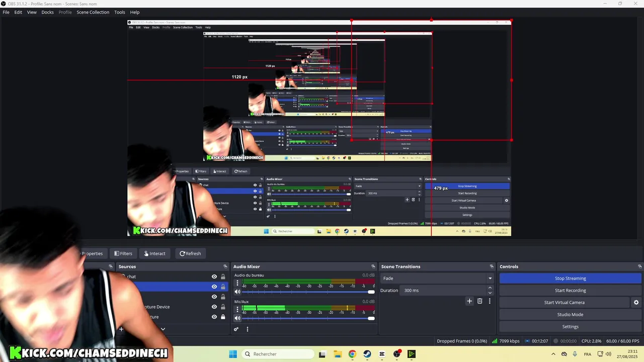The image size is (644, 362).
Task: Add a new source with the plus icon
Action: click(x=121, y=329)
